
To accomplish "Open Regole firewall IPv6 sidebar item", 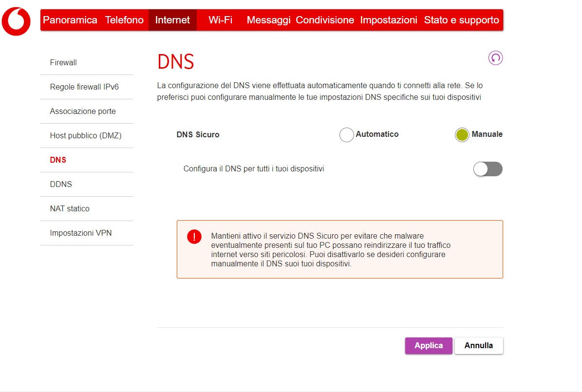I will (87, 87).
